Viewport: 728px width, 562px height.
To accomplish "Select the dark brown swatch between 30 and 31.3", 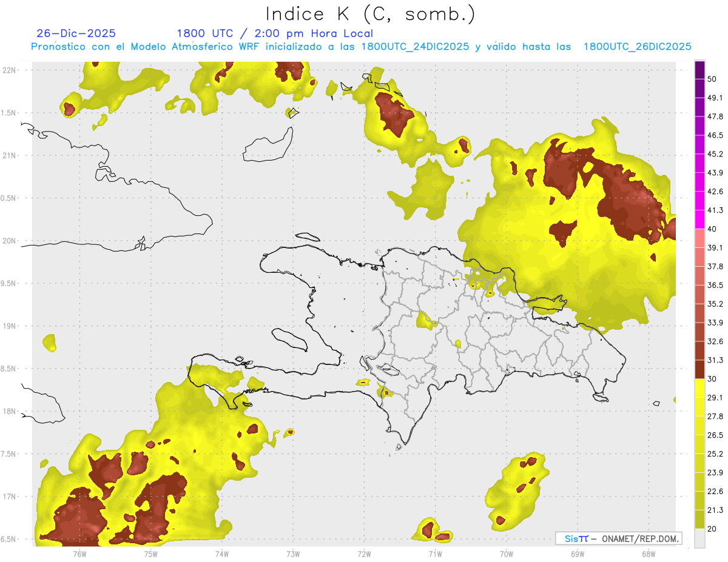I will pyautogui.click(x=699, y=369).
